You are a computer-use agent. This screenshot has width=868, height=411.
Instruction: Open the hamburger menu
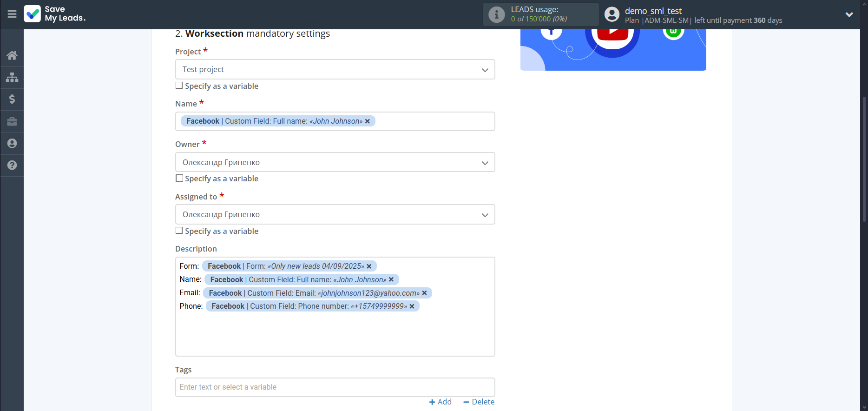click(x=12, y=14)
